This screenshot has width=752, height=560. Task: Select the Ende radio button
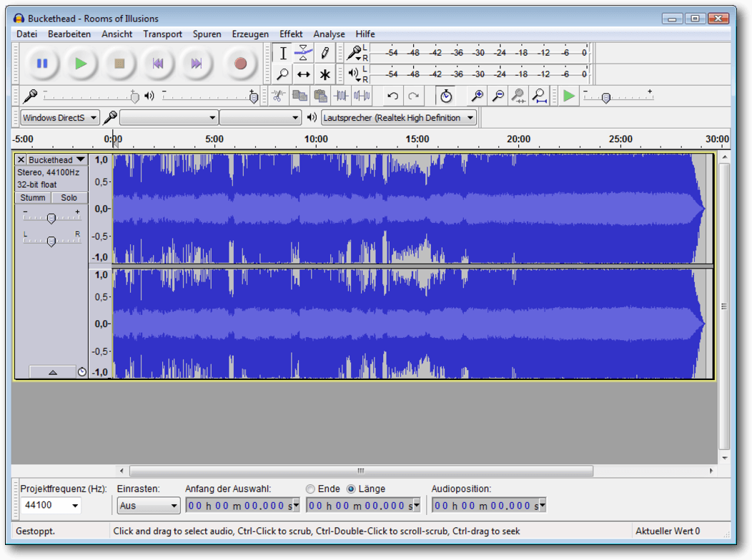click(310, 489)
